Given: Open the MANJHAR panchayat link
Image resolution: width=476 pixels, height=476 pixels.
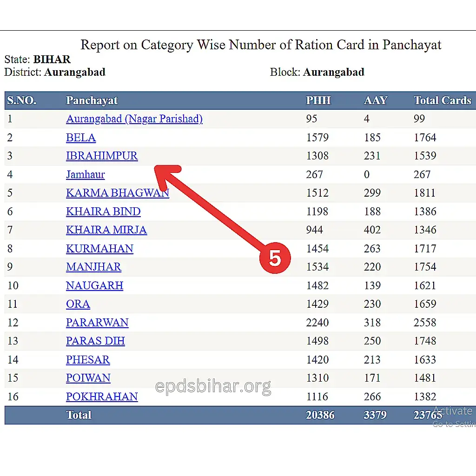Looking at the screenshot, I should pyautogui.click(x=93, y=267).
